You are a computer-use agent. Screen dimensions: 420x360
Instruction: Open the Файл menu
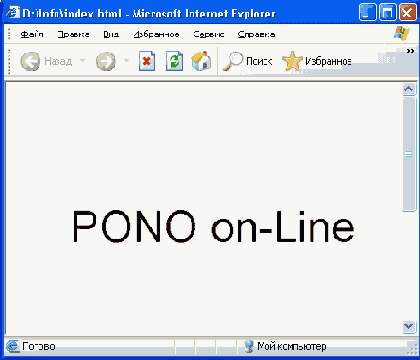32,34
